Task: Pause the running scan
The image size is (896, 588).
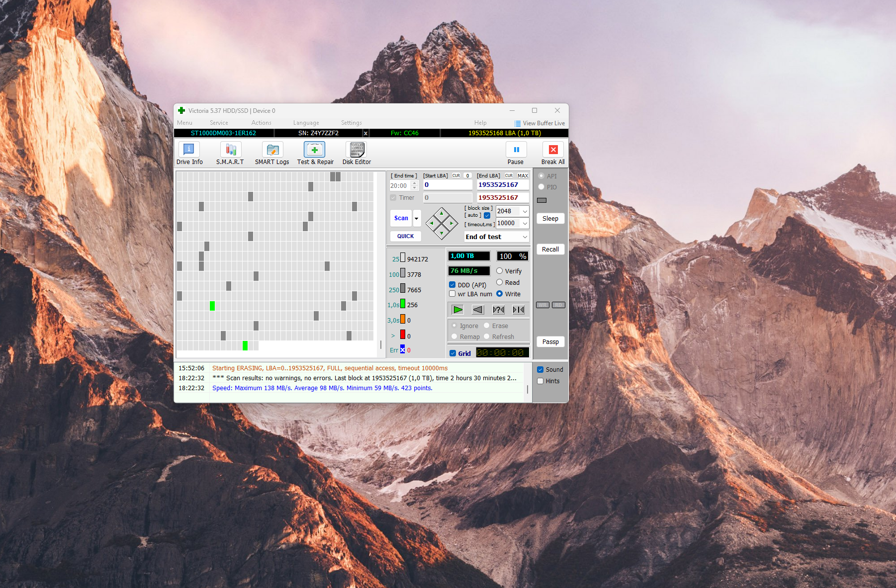Action: pyautogui.click(x=516, y=153)
